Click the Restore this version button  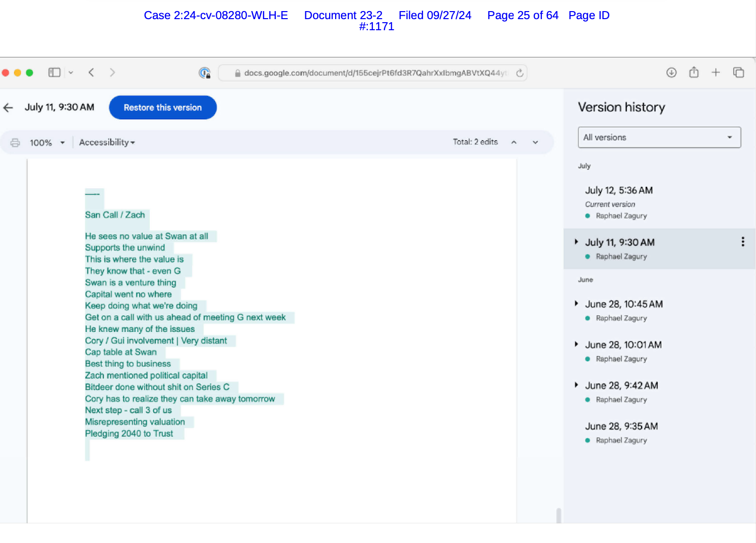163,107
